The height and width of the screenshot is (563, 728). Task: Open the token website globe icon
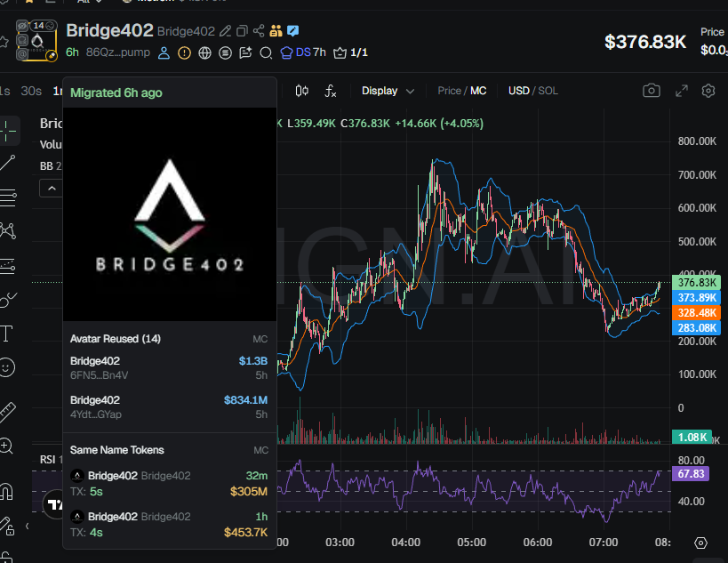(x=204, y=53)
